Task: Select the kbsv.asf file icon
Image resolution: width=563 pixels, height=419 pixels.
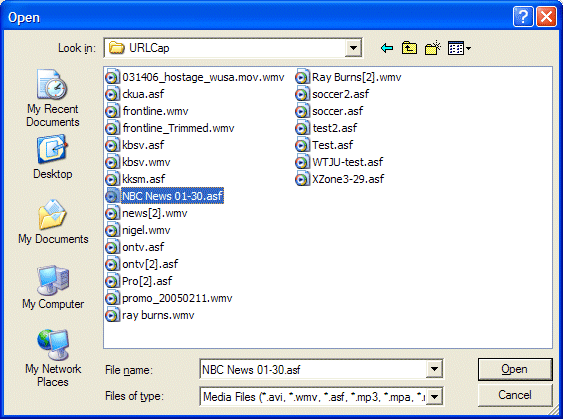Action: click(x=112, y=145)
